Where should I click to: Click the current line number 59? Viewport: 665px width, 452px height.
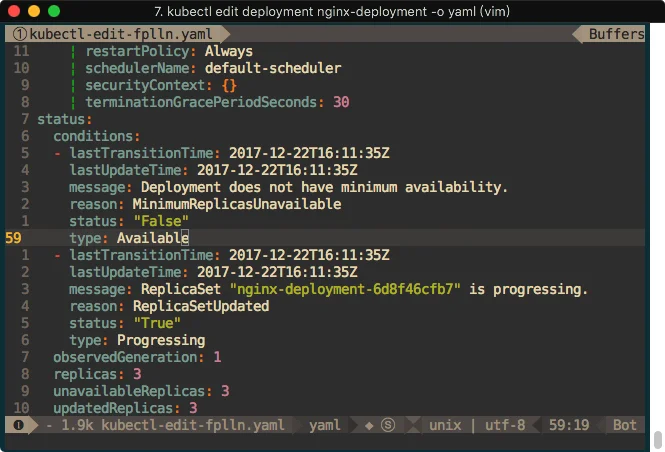tap(14, 238)
